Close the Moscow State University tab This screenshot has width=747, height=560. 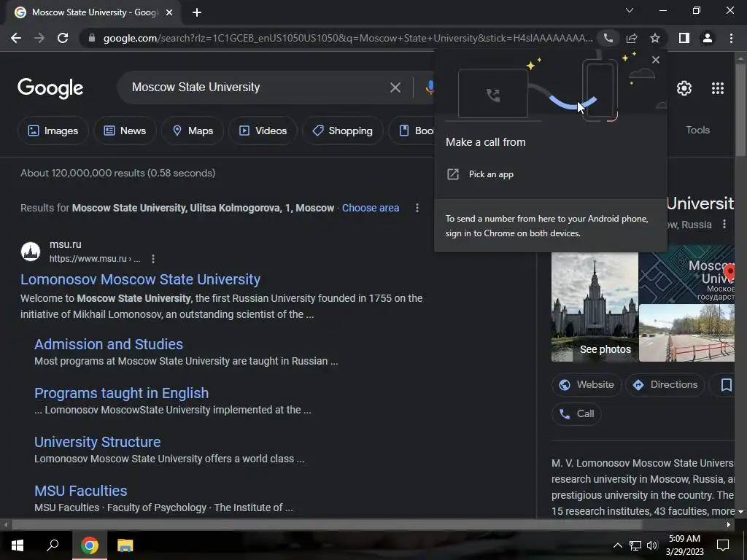click(x=169, y=12)
